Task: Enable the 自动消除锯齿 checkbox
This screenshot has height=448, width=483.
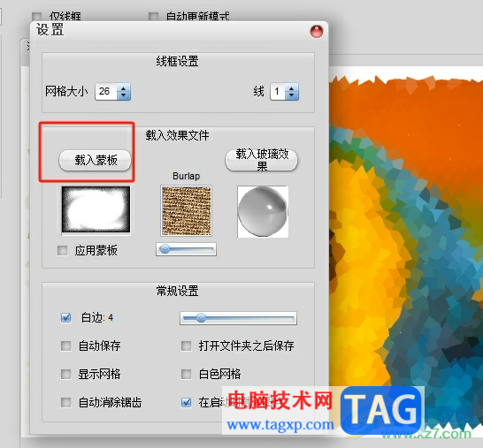Action: (66, 402)
